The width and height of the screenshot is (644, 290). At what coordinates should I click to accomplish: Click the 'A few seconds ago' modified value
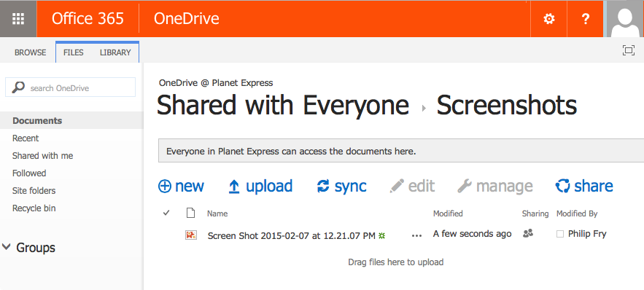pos(472,234)
